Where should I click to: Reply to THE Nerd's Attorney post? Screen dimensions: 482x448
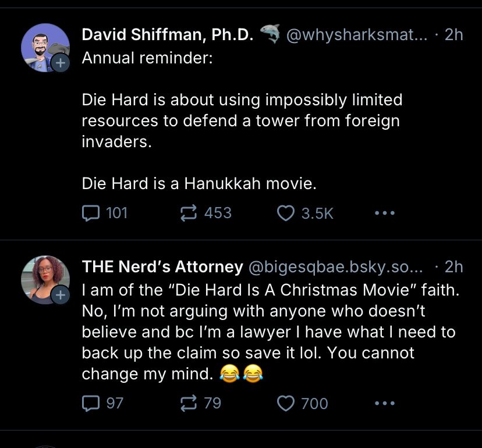coord(102,403)
